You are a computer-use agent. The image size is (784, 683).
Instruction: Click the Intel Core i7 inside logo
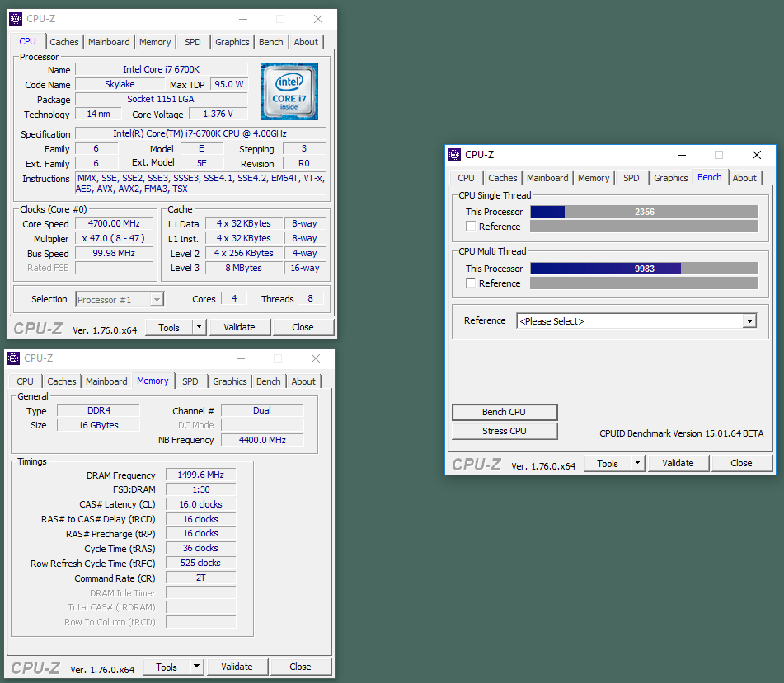point(289,91)
